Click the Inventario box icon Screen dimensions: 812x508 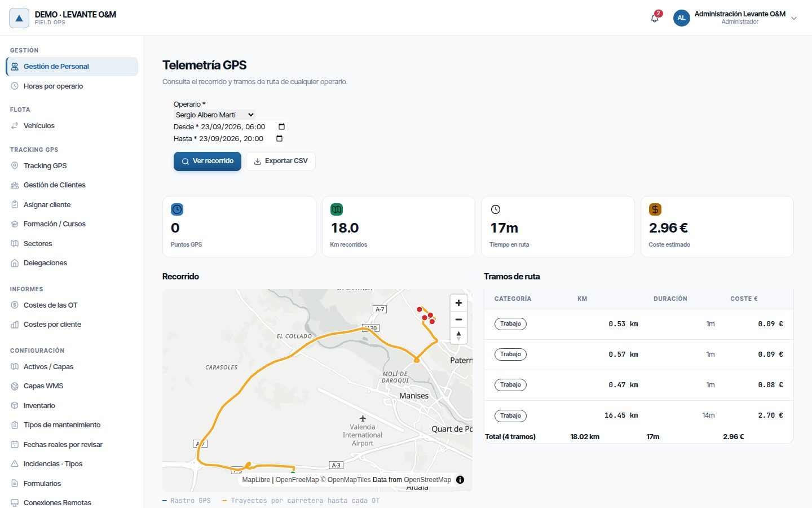pos(15,406)
